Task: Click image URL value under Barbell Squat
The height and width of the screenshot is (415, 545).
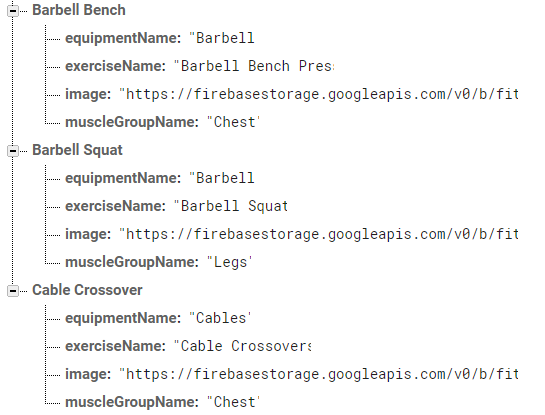Action: [x=319, y=234]
